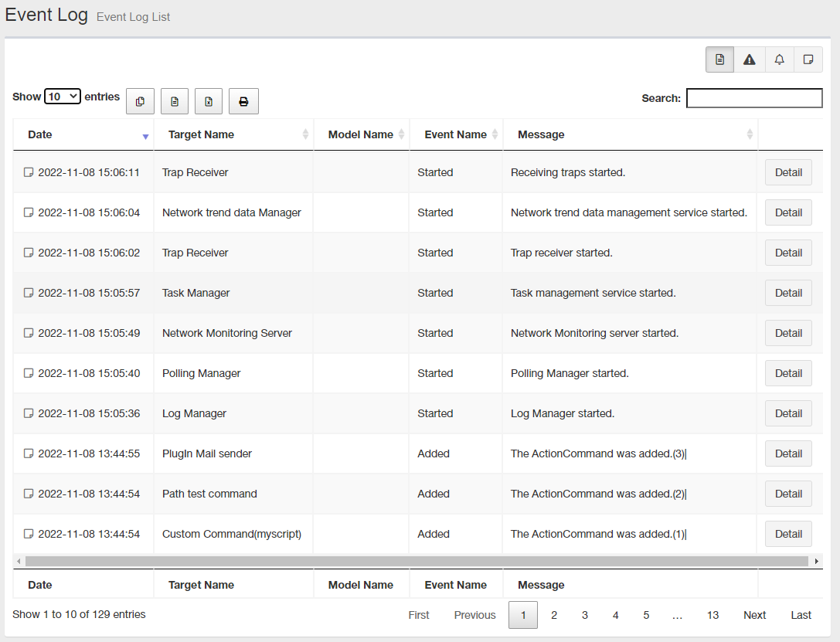Click note icon beside Task Manager row date
This screenshot has width=840, height=642.
(29, 293)
